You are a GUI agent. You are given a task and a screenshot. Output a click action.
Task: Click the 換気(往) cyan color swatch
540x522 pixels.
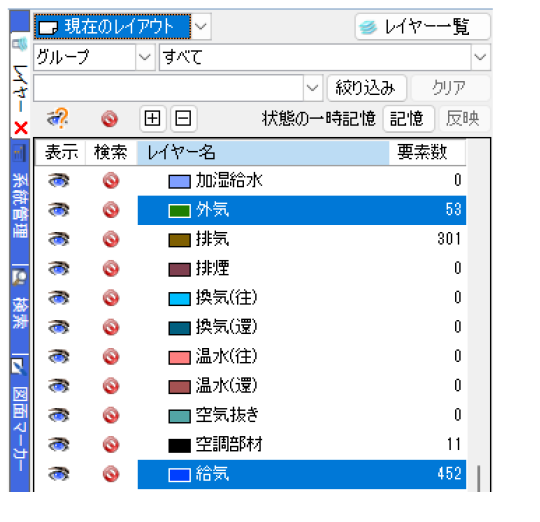(179, 299)
